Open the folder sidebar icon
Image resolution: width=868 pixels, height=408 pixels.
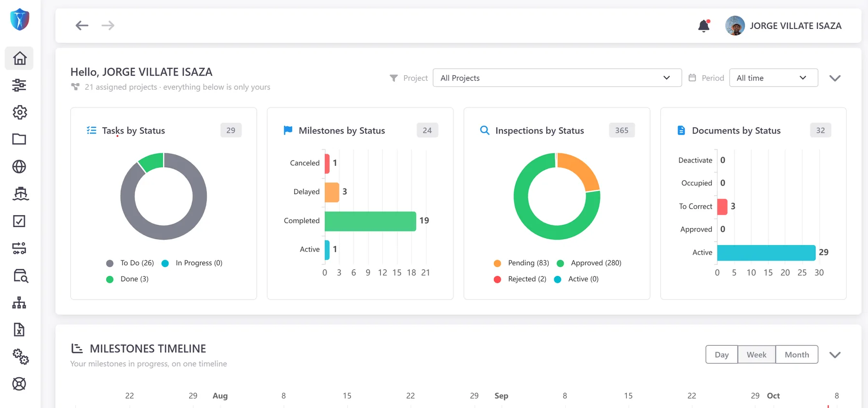pyautogui.click(x=19, y=139)
